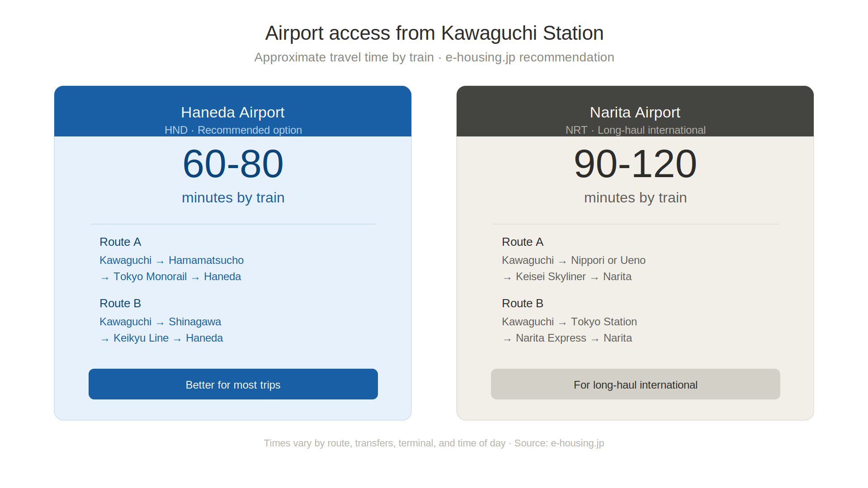Click 'minutes by train' under 90-120

tap(636, 197)
